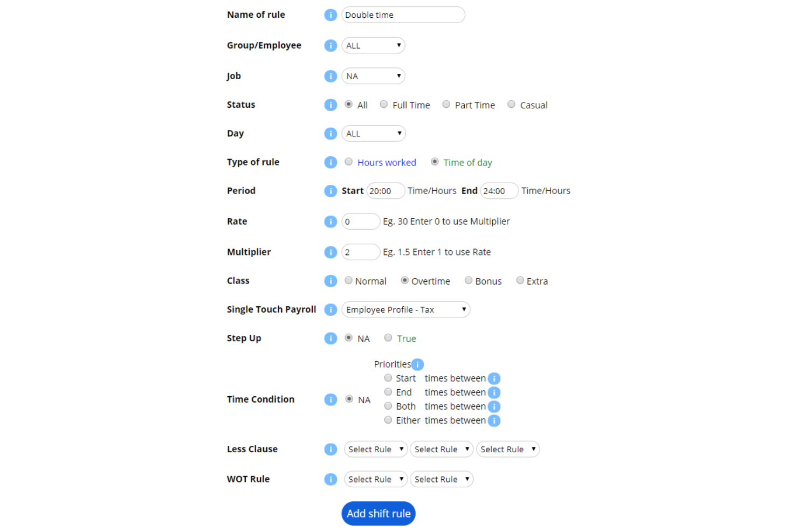Screen dimensions: 798x532
Task: Set Class to Normal
Action: (x=349, y=280)
